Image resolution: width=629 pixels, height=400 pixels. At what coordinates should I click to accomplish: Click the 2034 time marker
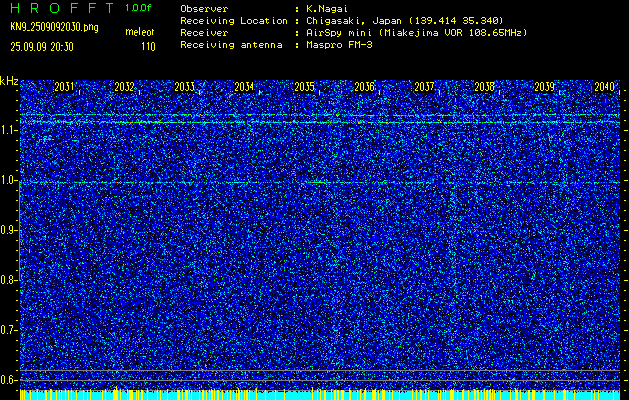(x=244, y=87)
